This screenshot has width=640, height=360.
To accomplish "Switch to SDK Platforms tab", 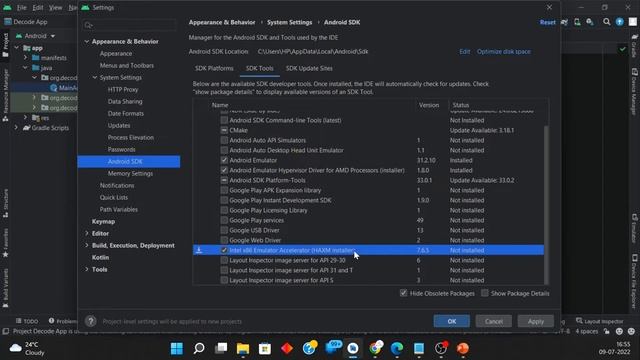I will 214,68.
